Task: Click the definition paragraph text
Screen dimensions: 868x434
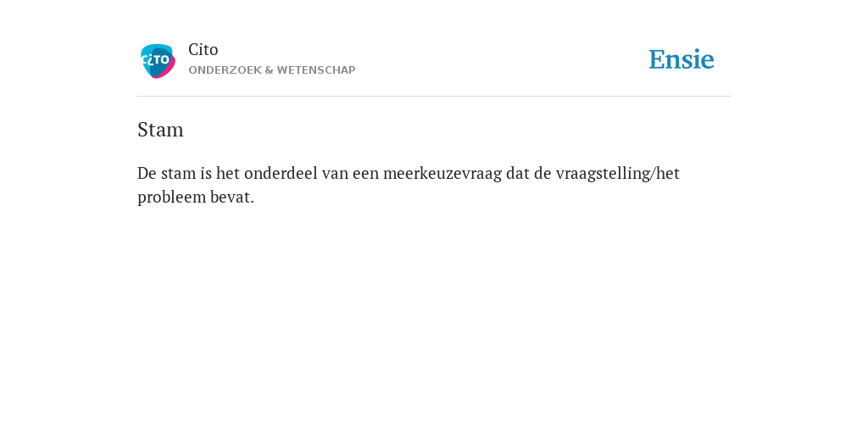Action: point(409,185)
